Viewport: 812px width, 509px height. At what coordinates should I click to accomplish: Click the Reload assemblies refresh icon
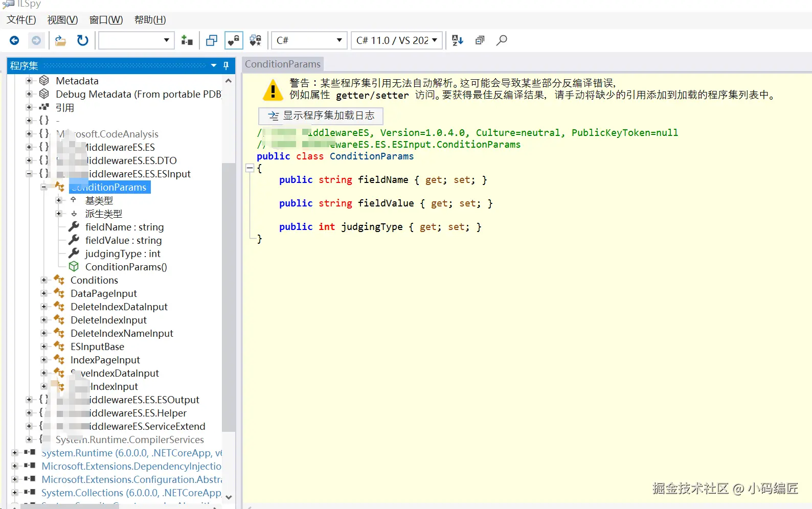click(x=82, y=40)
